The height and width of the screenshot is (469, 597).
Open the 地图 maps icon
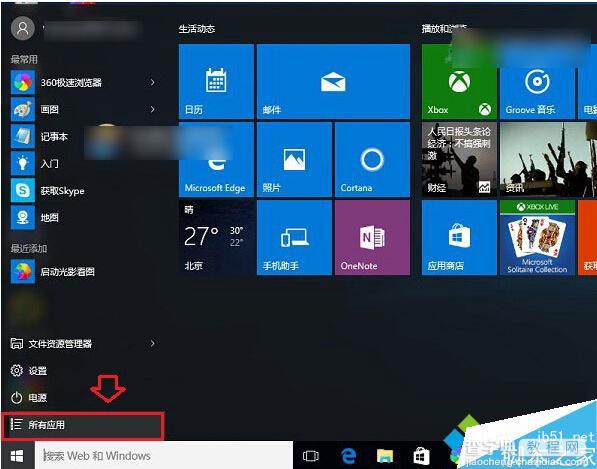(x=23, y=218)
